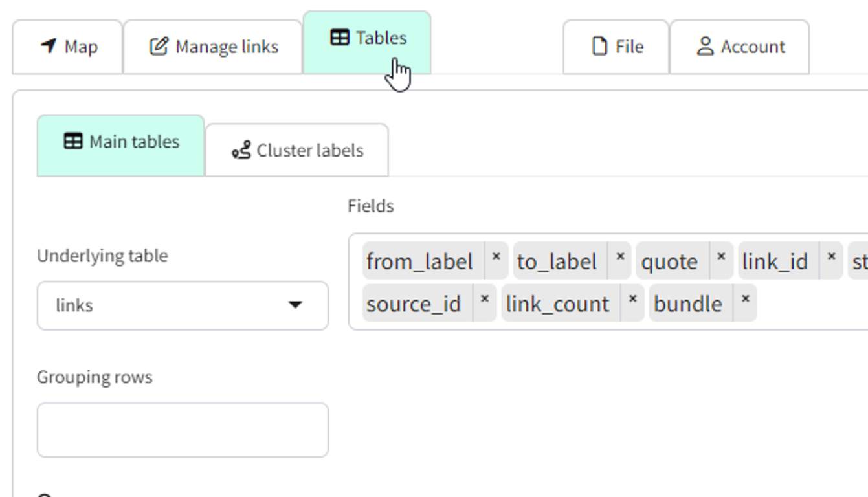Select the Main tables sub-tab

121,142
